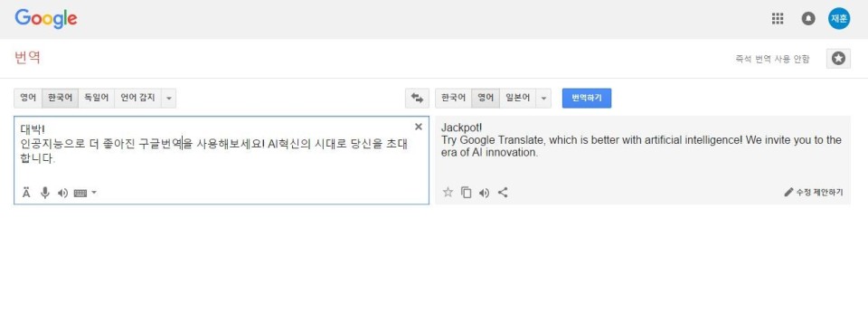Image resolution: width=868 pixels, height=332 pixels.
Task: Click the Google logo
Action: tap(46, 19)
